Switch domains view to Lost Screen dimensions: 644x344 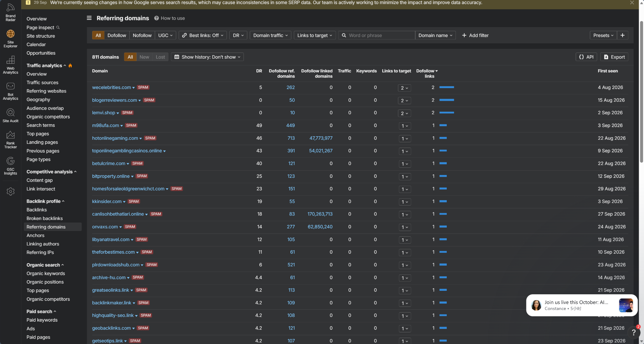pyautogui.click(x=160, y=57)
